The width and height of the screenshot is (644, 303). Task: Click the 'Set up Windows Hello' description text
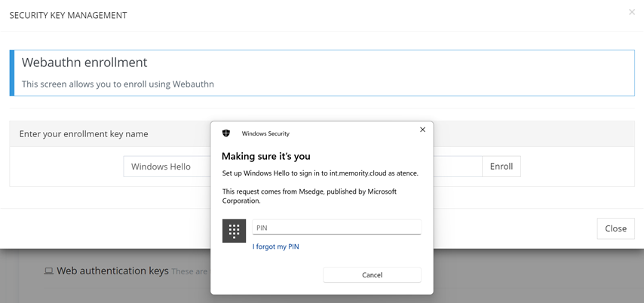320,173
